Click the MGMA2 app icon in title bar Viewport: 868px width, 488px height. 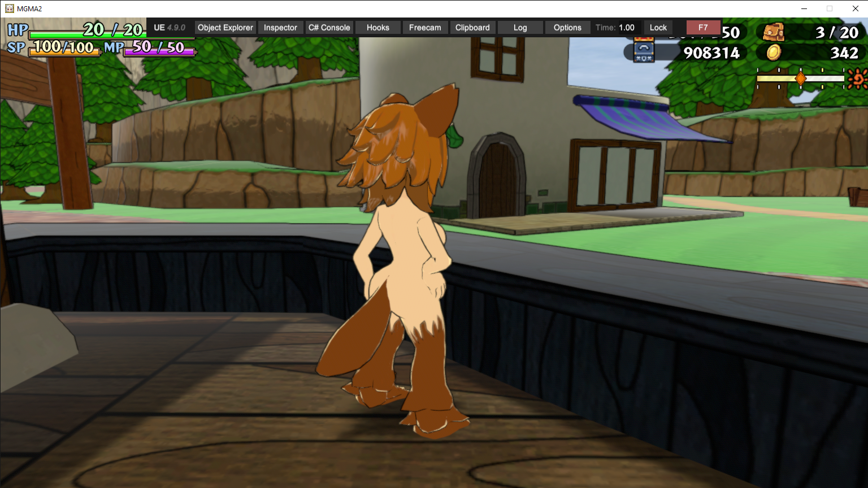point(10,8)
